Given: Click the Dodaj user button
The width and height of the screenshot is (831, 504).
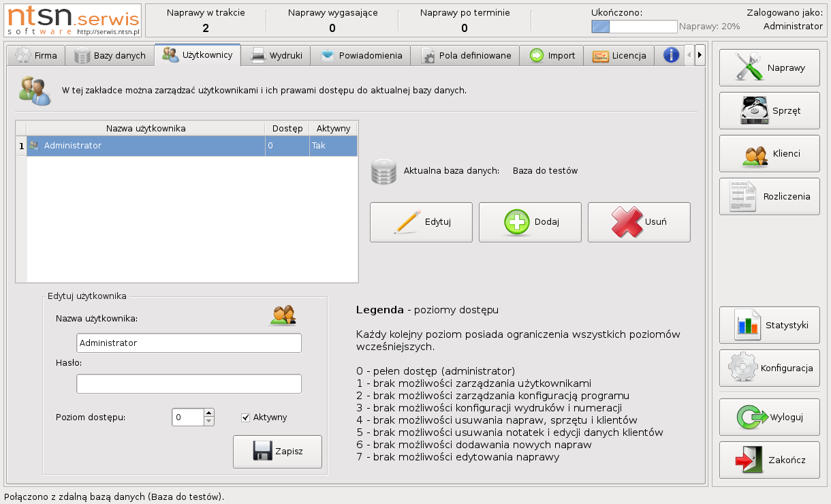Looking at the screenshot, I should [x=530, y=222].
